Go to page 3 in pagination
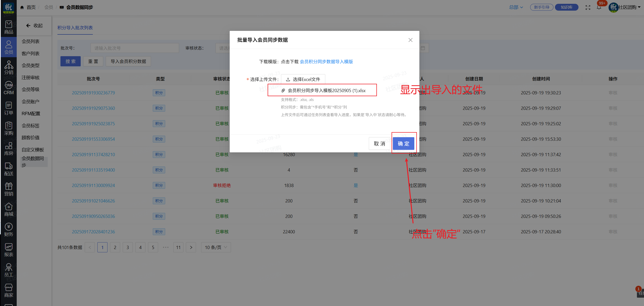 click(127, 247)
